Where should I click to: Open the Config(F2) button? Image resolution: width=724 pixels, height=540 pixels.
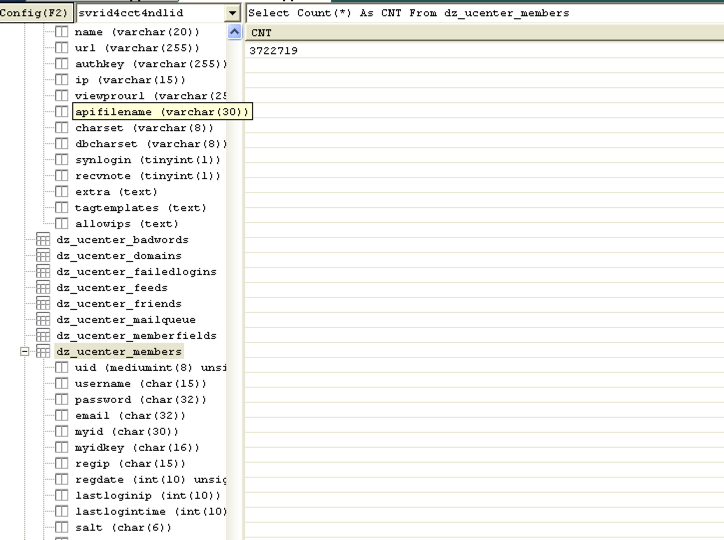pyautogui.click(x=36, y=12)
